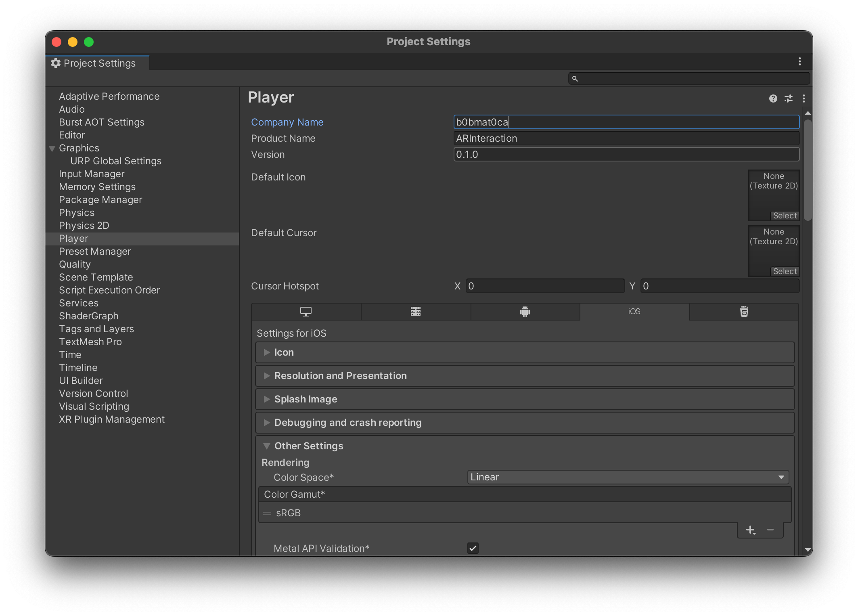Click the Product Name text field
The height and width of the screenshot is (616, 858).
coord(626,138)
